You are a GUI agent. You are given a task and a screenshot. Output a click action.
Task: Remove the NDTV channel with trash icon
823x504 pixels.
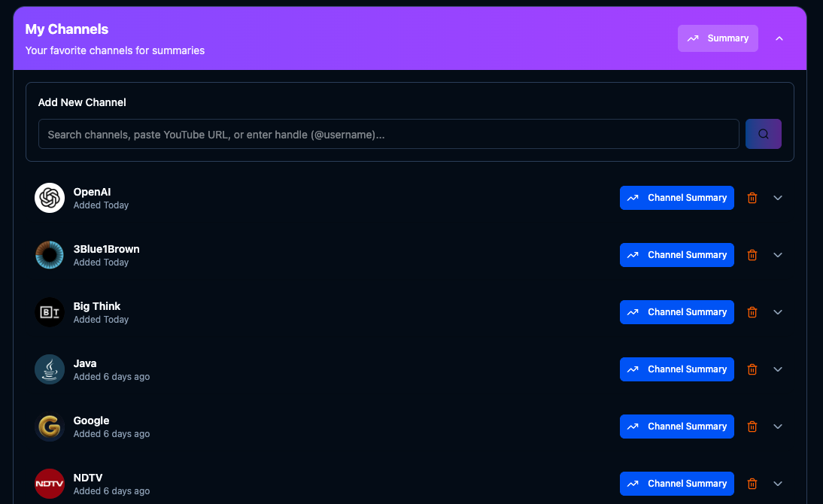(x=752, y=484)
